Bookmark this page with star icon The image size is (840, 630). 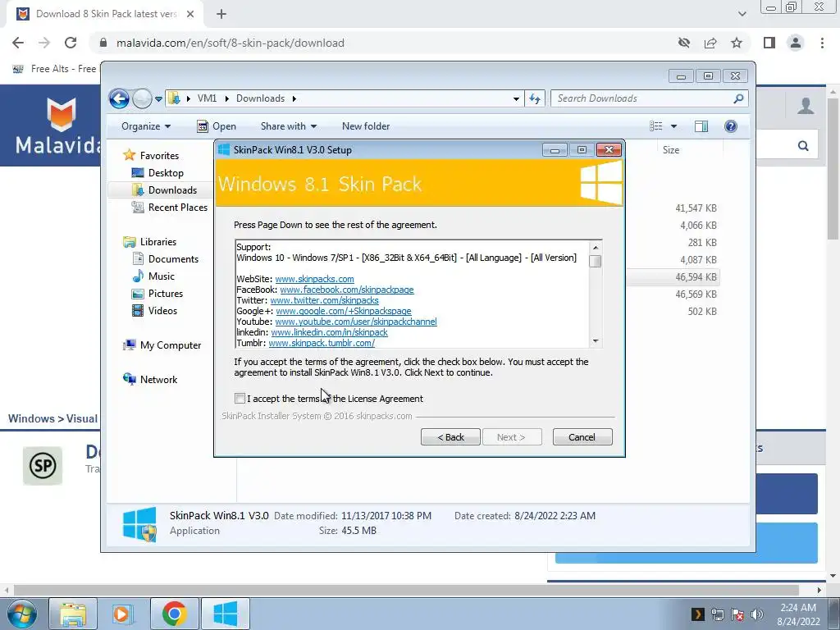coord(737,43)
